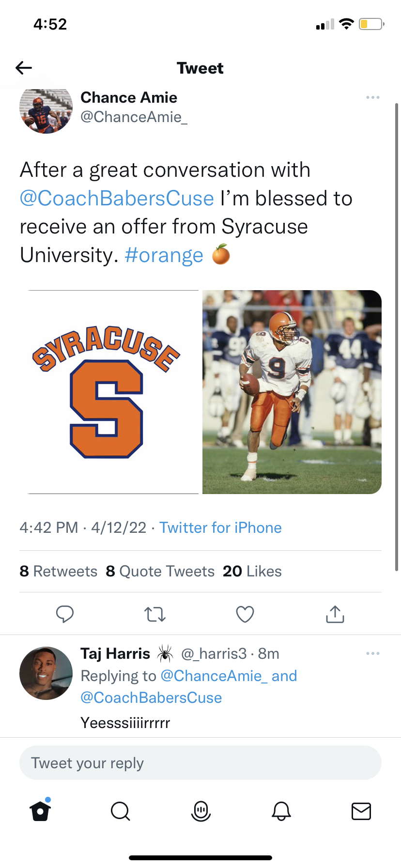Open the Home tab in the bottom bar

tap(40, 811)
